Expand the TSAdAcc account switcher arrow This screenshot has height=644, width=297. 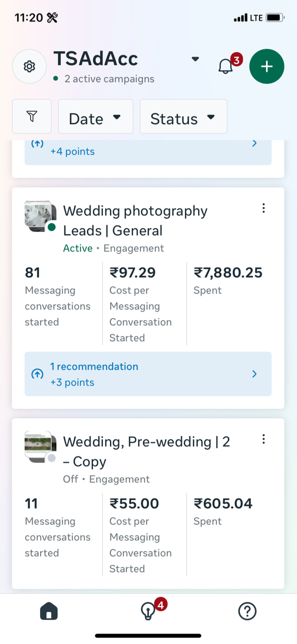[195, 59]
